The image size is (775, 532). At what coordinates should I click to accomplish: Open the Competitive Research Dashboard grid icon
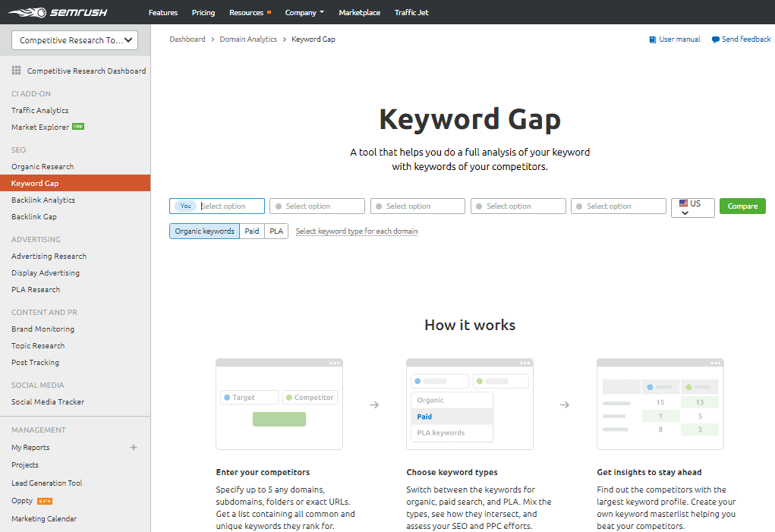pos(16,71)
